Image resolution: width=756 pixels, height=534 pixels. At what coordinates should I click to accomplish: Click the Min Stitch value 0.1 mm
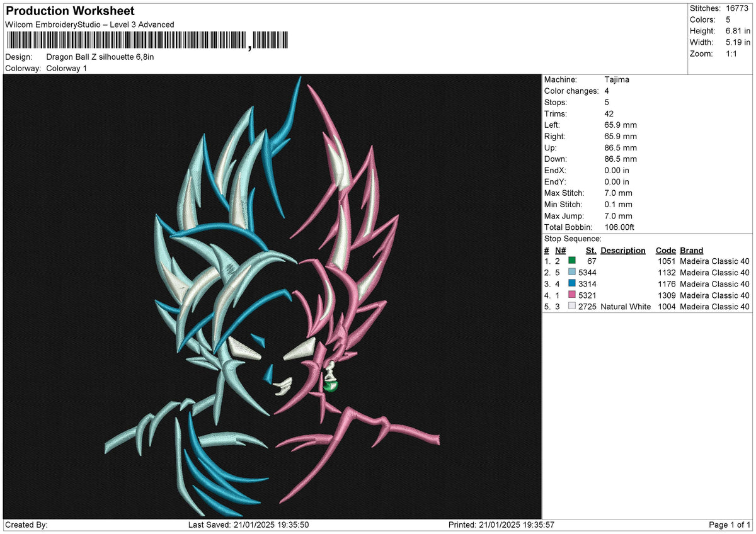click(618, 204)
